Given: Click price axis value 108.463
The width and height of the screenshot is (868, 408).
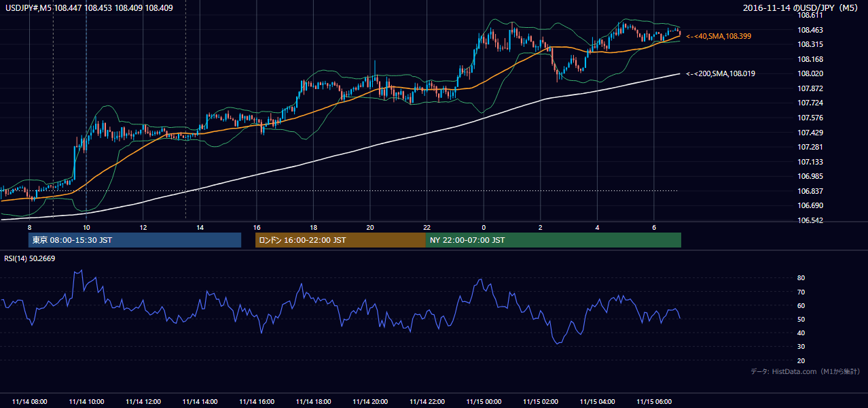Looking at the screenshot, I should [810, 30].
